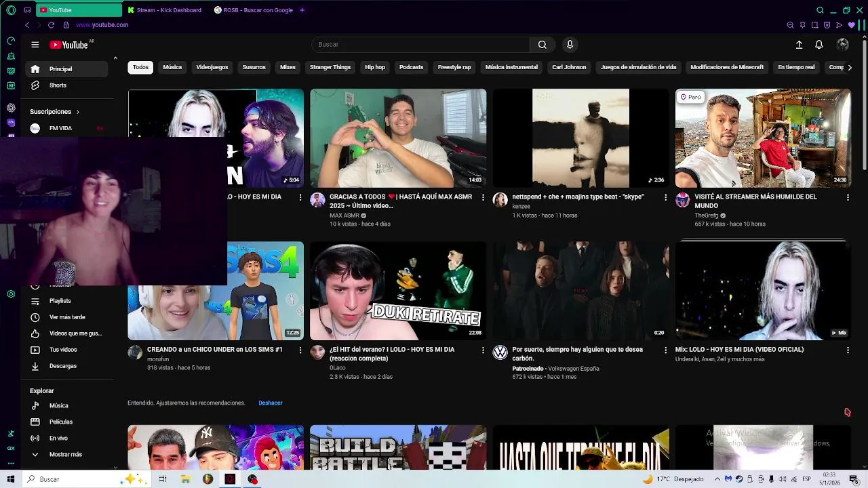Open more options for MAX ASMR video
868x488 pixels.
(x=483, y=197)
